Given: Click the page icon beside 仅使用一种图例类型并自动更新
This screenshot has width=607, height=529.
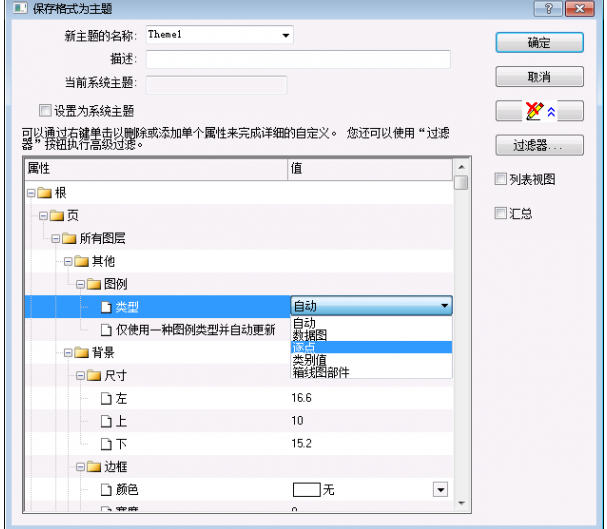Looking at the screenshot, I should pyautogui.click(x=106, y=330).
